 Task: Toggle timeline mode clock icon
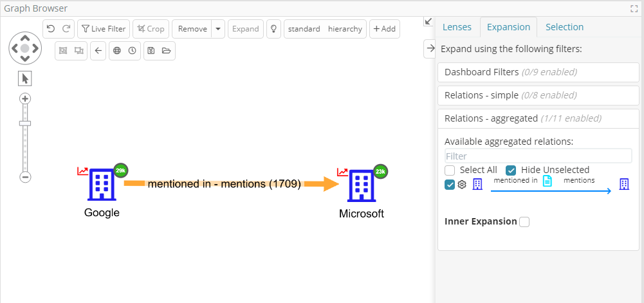pyautogui.click(x=133, y=50)
